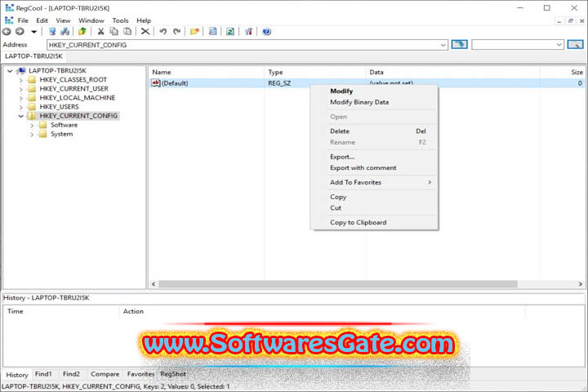
Task: Switch to the Favorites bottom tab
Action: [140, 374]
